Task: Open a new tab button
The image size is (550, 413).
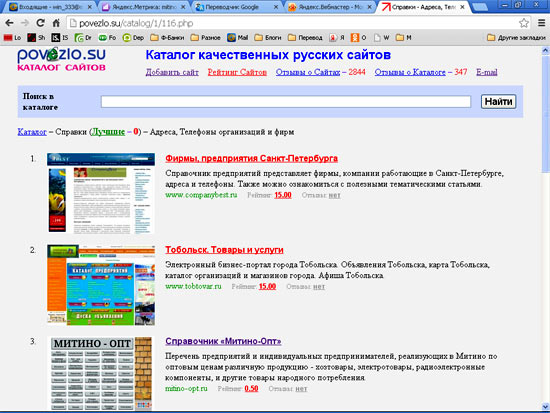Action: click(480, 7)
